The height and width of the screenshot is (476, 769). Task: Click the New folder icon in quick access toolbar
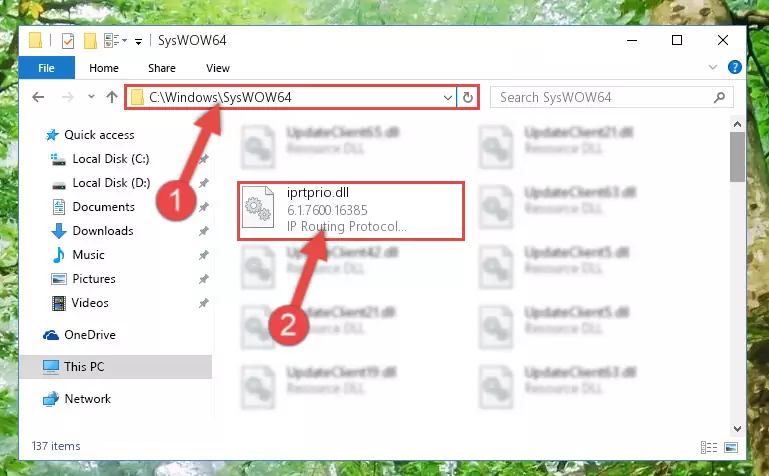(90, 41)
